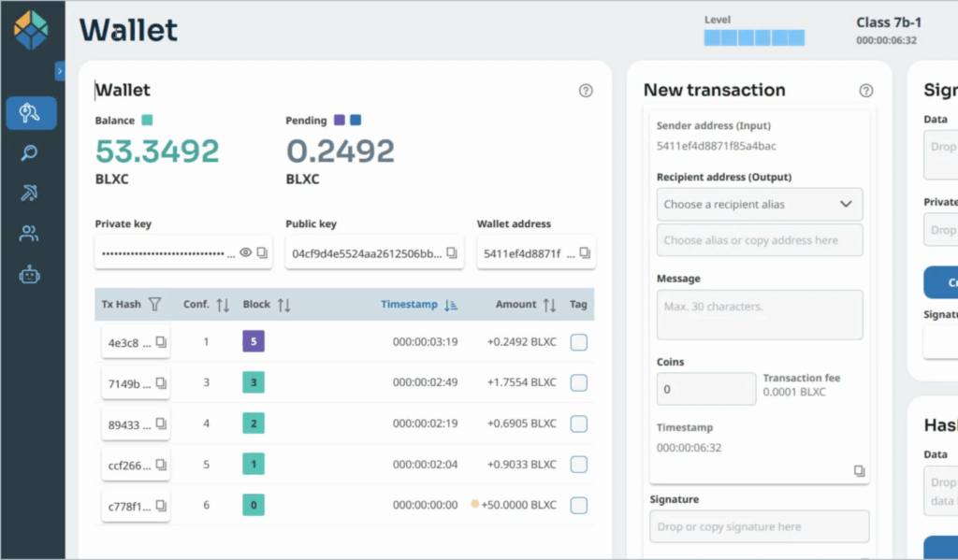Sort transactions by Timestamp
This screenshot has height=560, width=958.
click(451, 305)
